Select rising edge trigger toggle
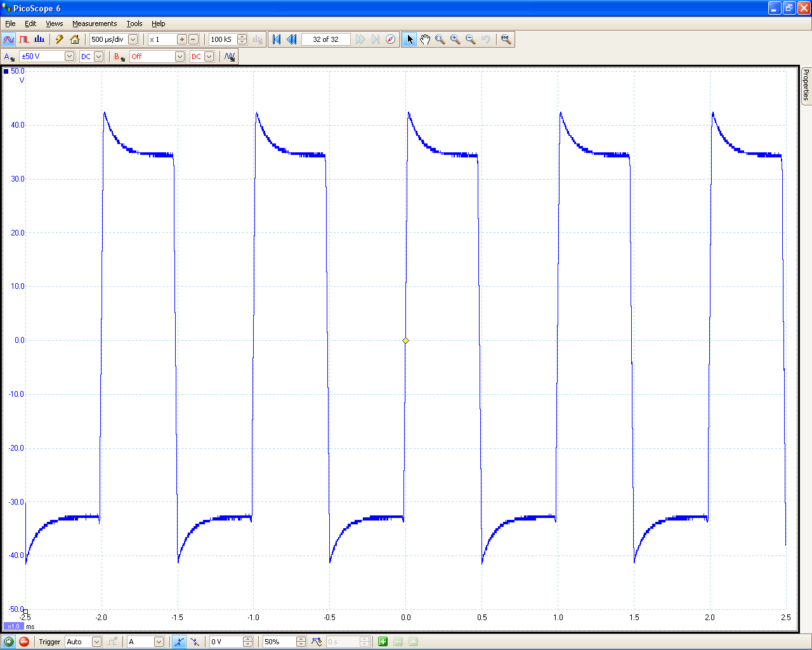 pos(180,642)
